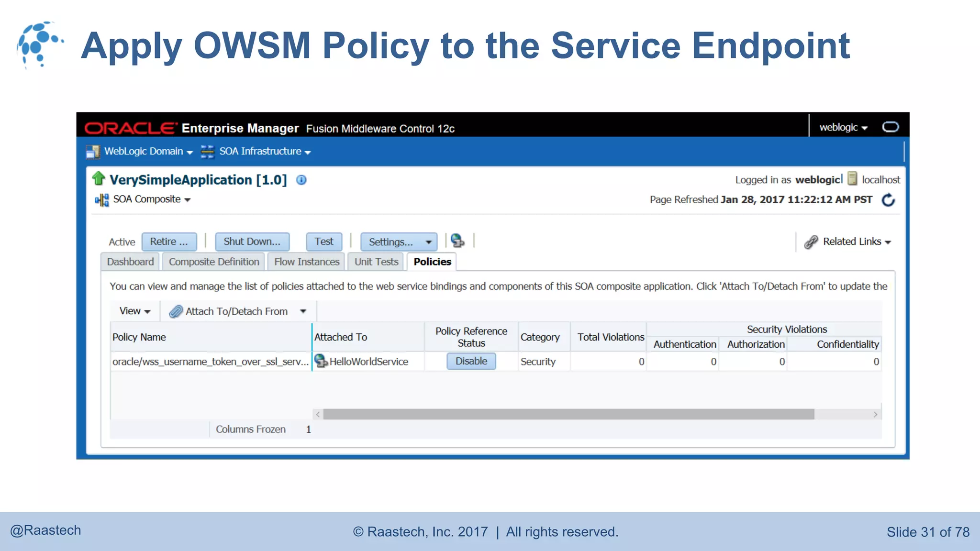The image size is (980, 551).
Task: Click the SOA Composite icon
Action: [x=101, y=199]
